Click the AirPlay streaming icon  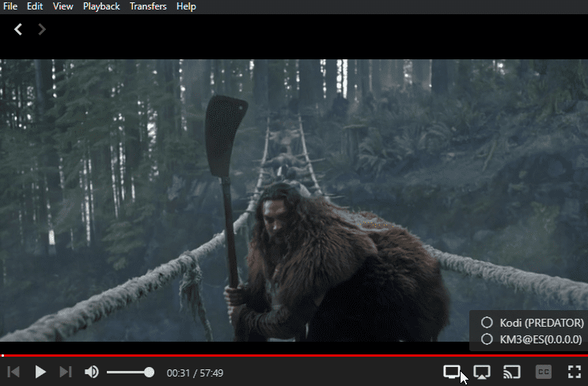[x=482, y=372]
